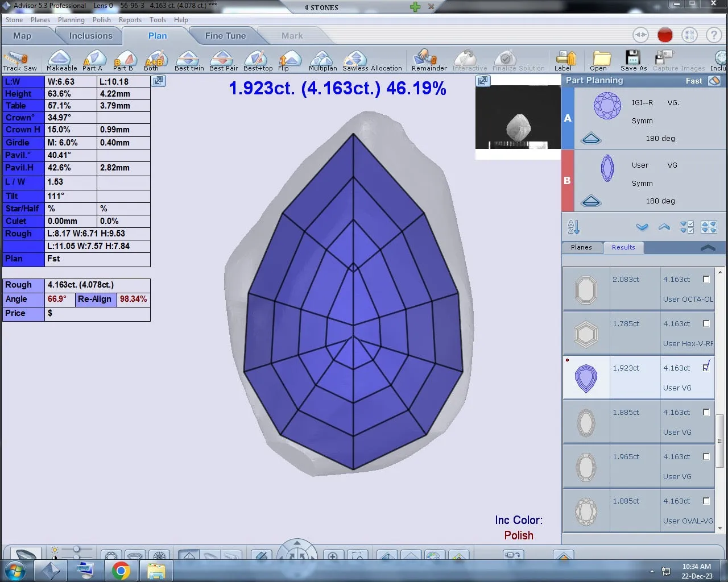Select the 1.785ct User Hex result thumbnail
Screen dimensions: 728x582
pyautogui.click(x=586, y=334)
